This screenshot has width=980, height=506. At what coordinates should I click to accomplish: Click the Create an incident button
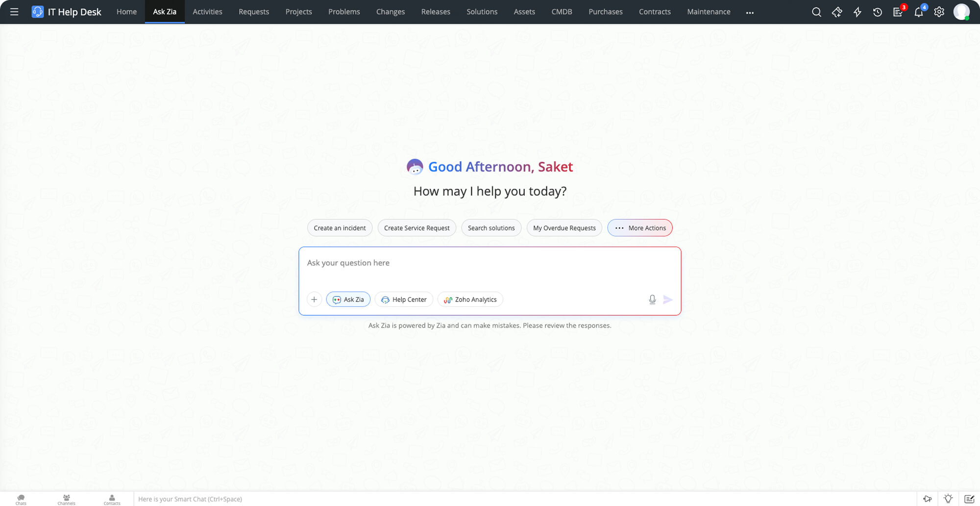click(x=340, y=228)
